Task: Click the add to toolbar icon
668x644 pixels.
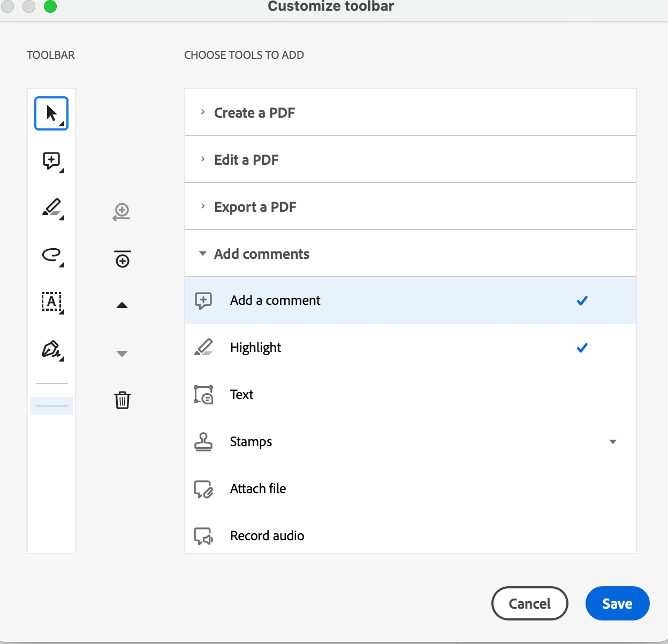Action: point(122,212)
